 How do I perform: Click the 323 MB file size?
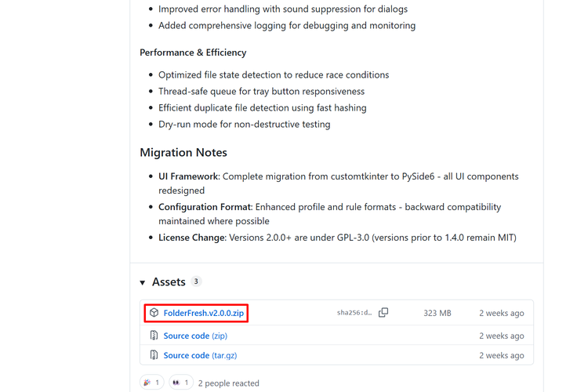click(x=437, y=313)
